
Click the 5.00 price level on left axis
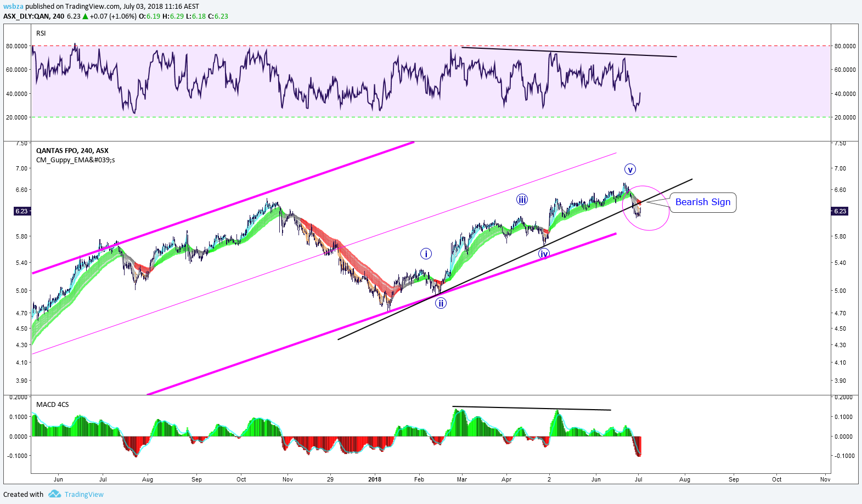[x=21, y=291]
